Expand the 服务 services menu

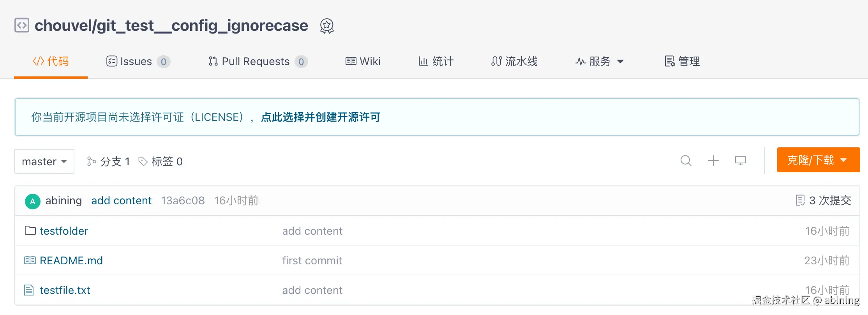tap(599, 62)
